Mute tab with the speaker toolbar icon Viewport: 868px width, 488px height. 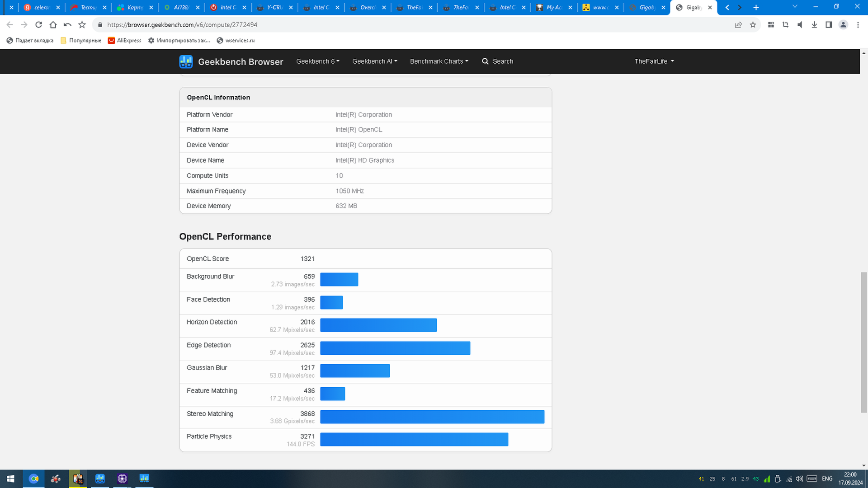[x=800, y=25]
